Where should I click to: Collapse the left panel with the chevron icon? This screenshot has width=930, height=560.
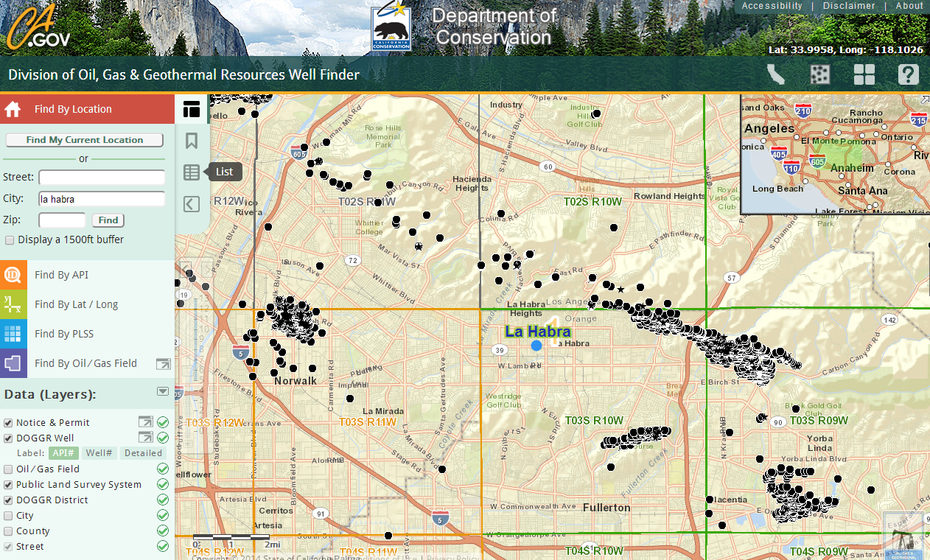(191, 204)
